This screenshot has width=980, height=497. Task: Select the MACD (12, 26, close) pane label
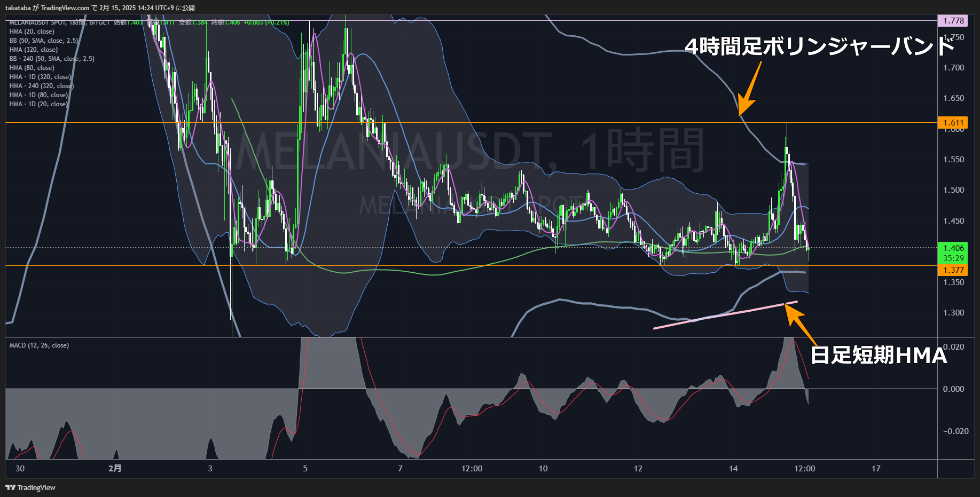click(x=39, y=345)
